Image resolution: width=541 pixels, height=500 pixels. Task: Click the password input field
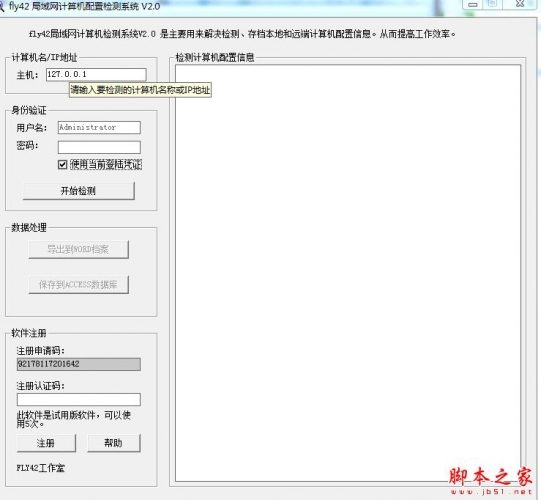(x=99, y=147)
